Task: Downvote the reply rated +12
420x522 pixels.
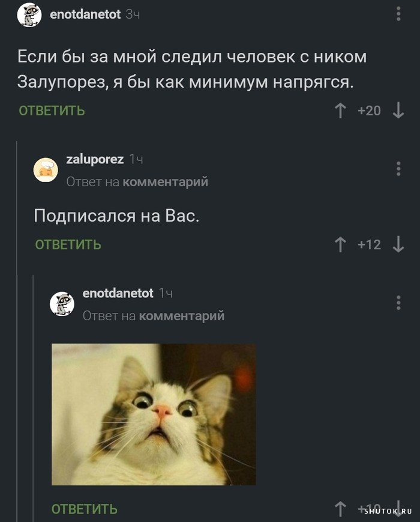Action: click(398, 244)
